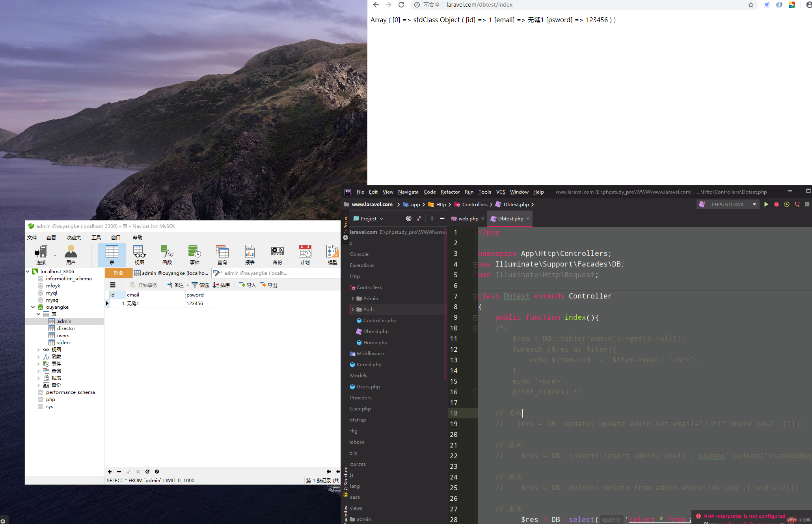Viewport: 812px width, 524px height.
Task: Open Navicat Schedule (计划) toolbar icon
Action: point(305,254)
